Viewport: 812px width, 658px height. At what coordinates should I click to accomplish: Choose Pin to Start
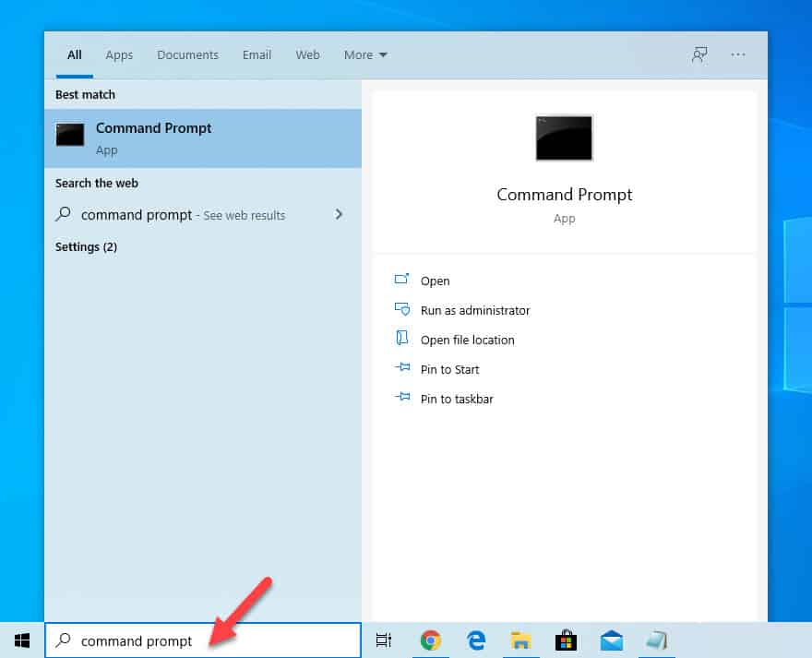pos(449,369)
